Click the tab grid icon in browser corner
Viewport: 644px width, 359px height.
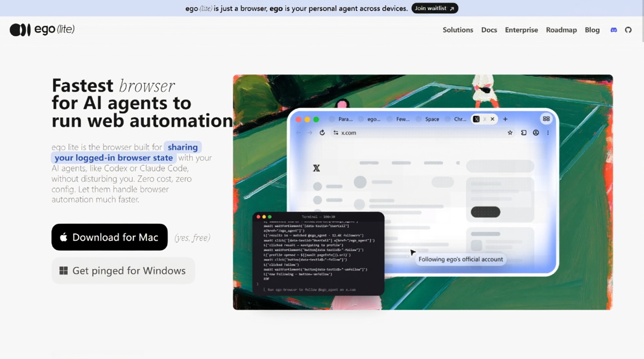[x=546, y=119]
